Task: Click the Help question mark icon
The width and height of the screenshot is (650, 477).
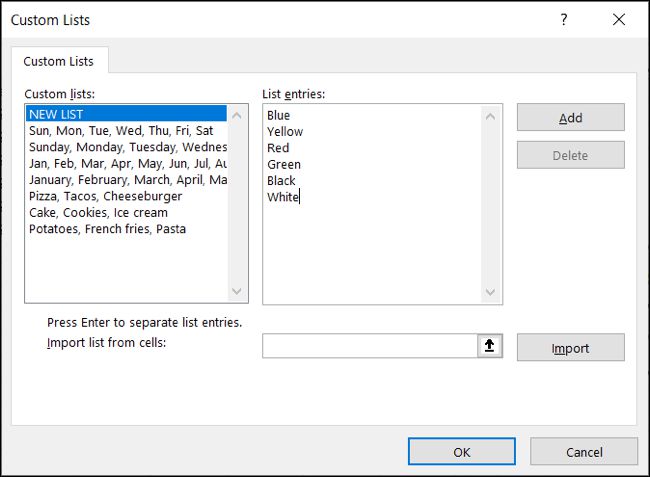Action: point(564,20)
